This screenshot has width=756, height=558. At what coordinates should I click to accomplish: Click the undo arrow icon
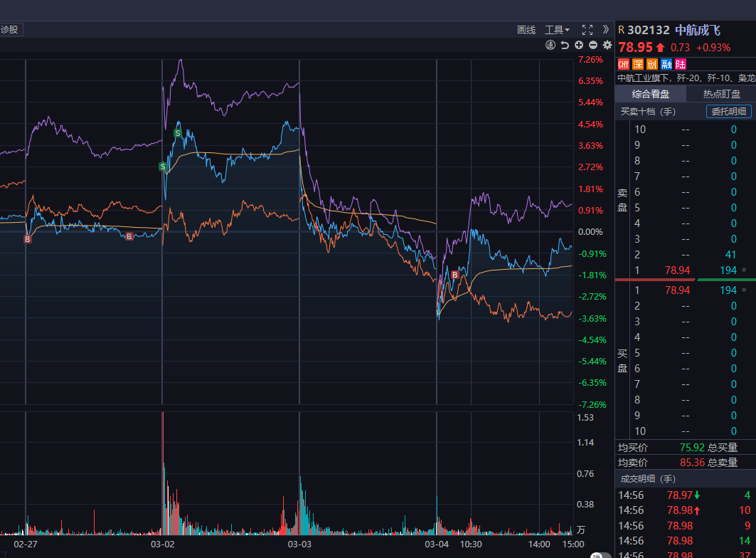tap(565, 45)
